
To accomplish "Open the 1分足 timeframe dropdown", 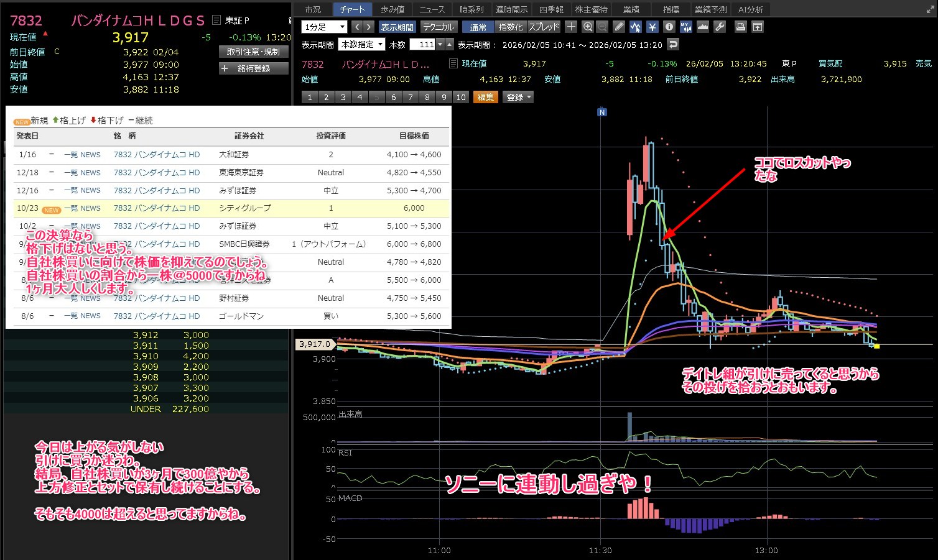I will [x=324, y=27].
